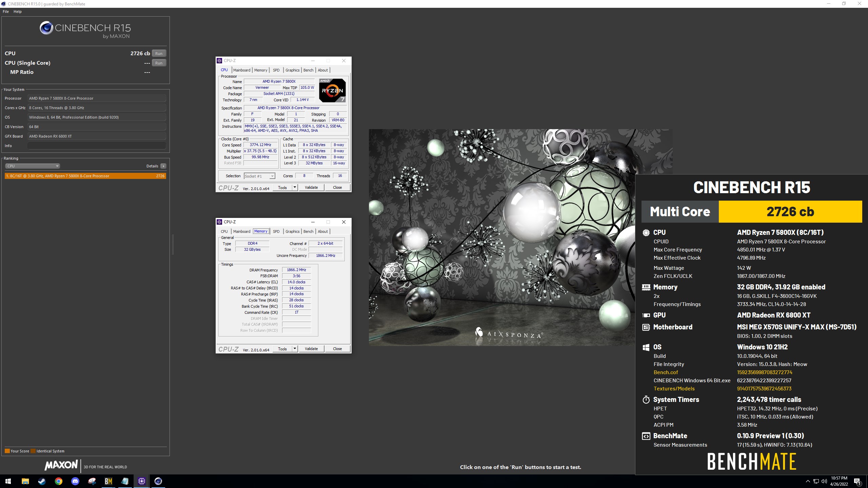Click Validate in the Memory-tab CPU-Z window

[x=311, y=349]
